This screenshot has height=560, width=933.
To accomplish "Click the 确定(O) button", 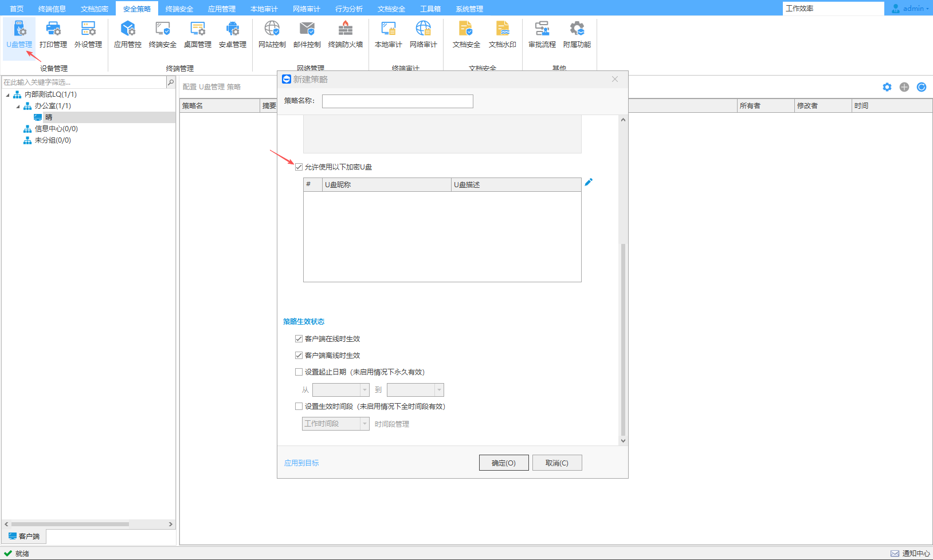I will pos(503,463).
